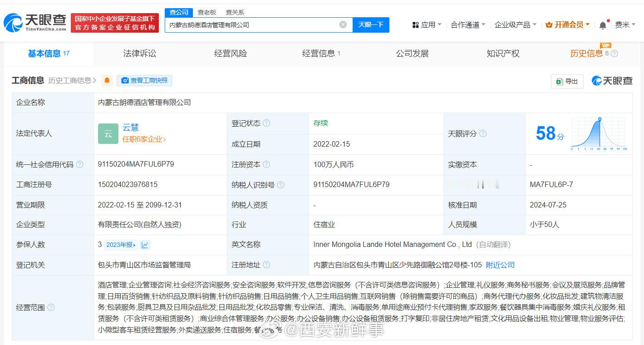
Task: Select the 2023年报 year dropdown
Action: (121, 245)
